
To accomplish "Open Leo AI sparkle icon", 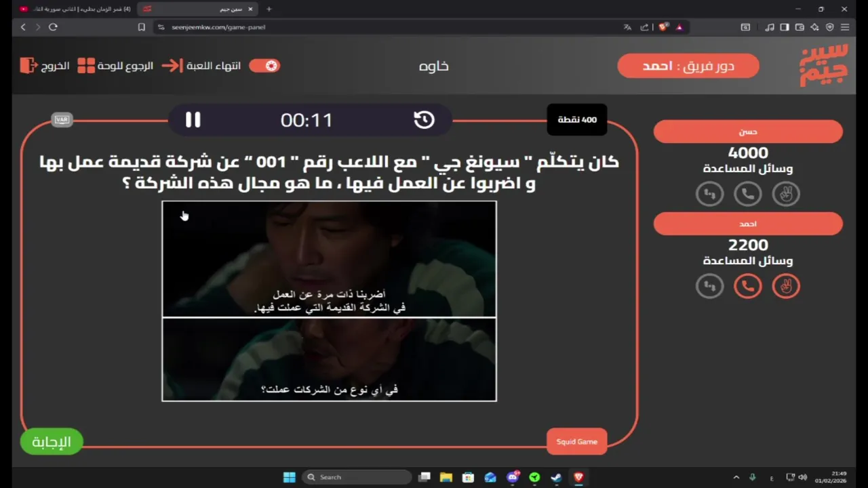I will tap(814, 27).
